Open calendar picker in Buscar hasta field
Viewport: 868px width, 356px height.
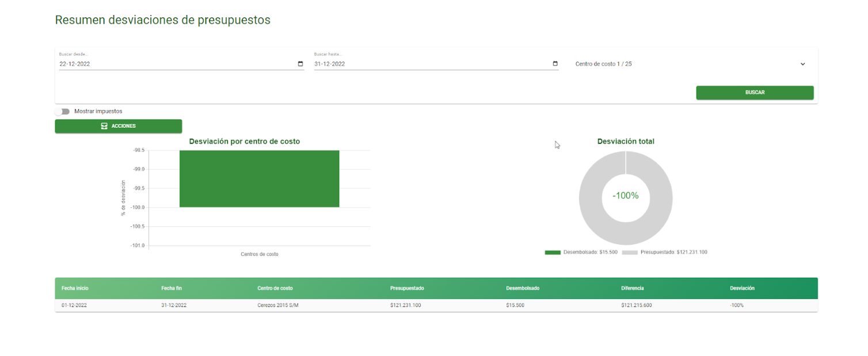pyautogui.click(x=555, y=64)
